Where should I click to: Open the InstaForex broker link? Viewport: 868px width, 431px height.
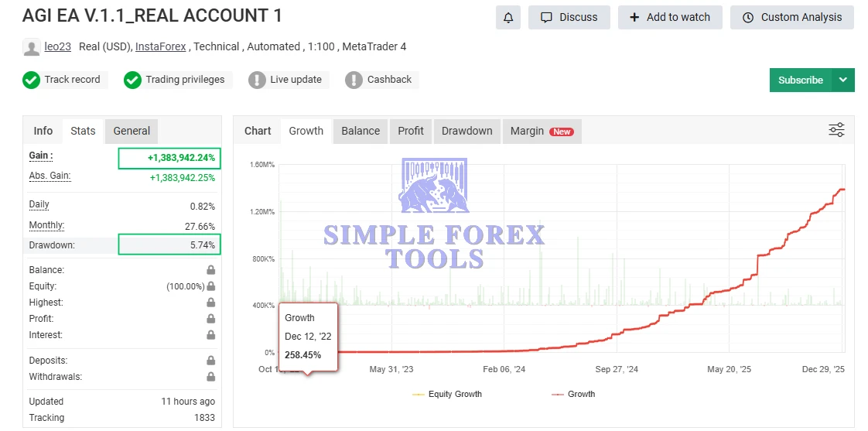(160, 46)
